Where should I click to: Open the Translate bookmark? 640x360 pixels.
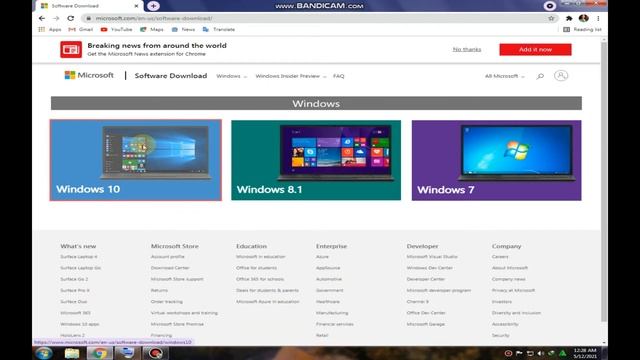[x=219, y=29]
